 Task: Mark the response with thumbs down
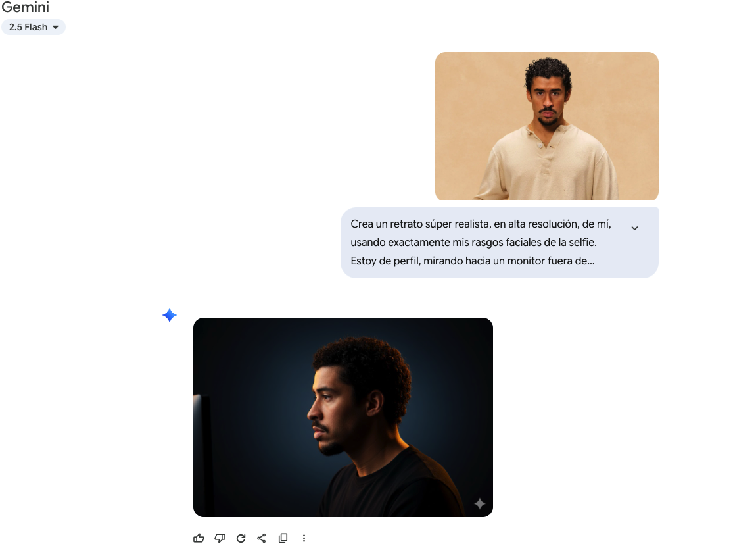pyautogui.click(x=220, y=538)
